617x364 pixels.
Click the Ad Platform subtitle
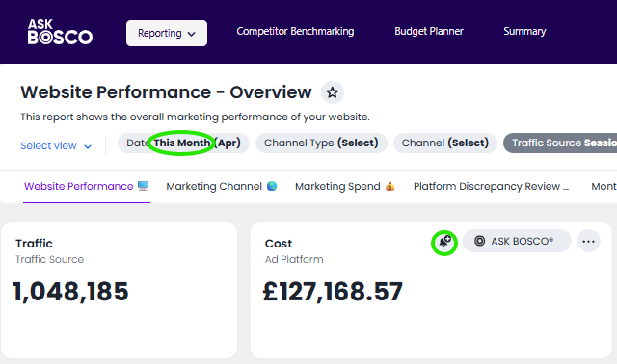pyautogui.click(x=294, y=259)
